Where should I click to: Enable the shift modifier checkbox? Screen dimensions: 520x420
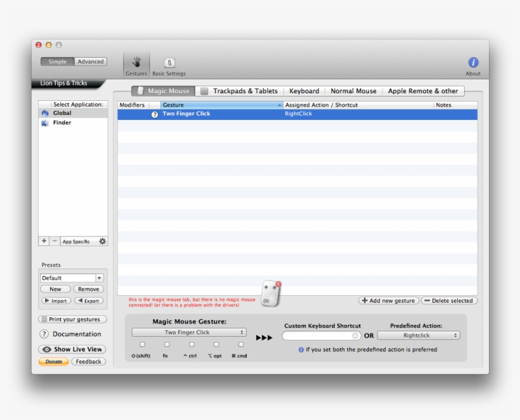tap(142, 345)
